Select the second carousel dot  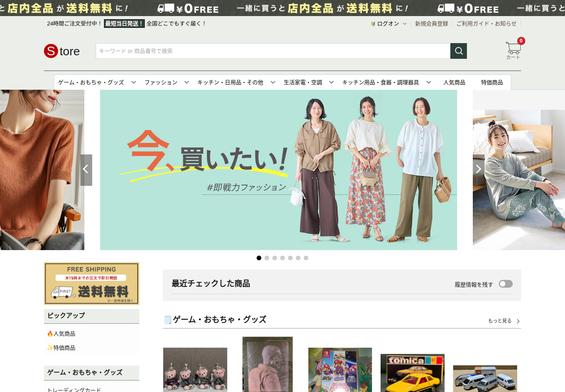(267, 258)
